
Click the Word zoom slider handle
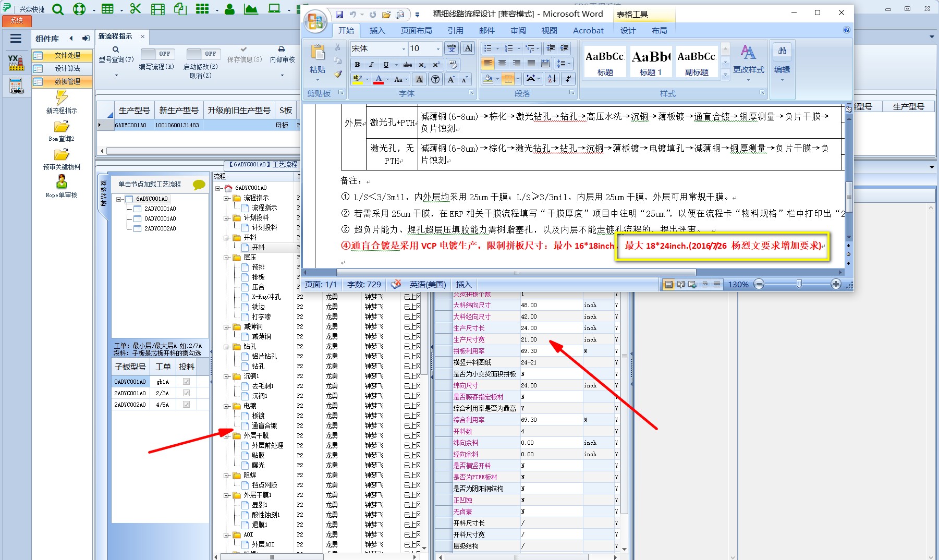(799, 284)
